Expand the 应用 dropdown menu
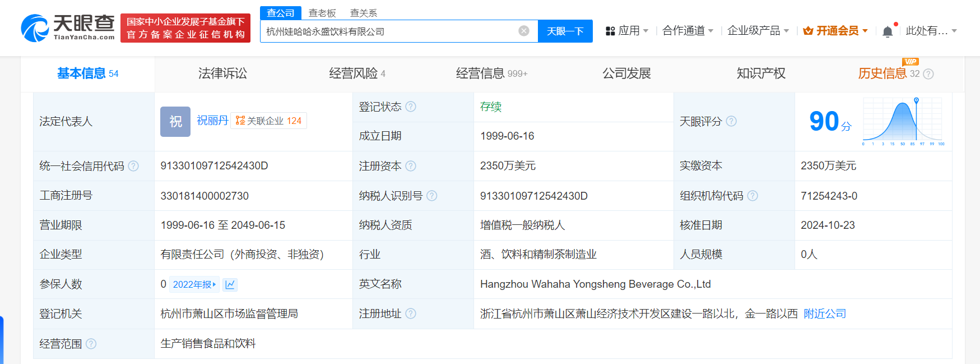The image size is (980, 364). coord(645,31)
